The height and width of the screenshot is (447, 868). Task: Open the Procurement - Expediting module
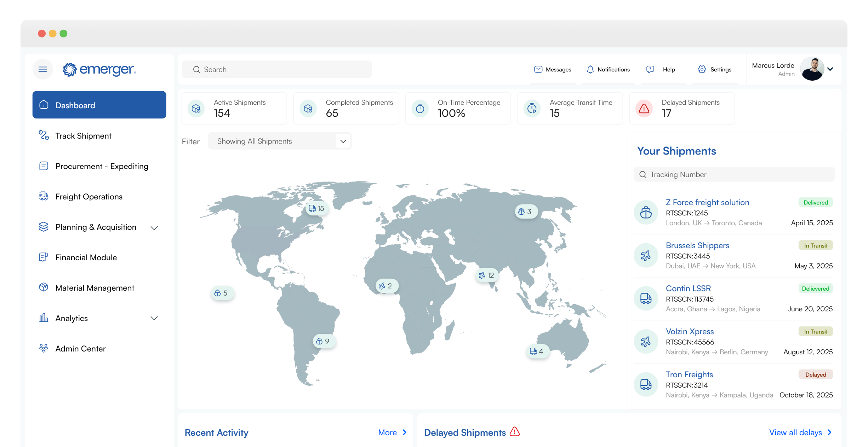(102, 166)
